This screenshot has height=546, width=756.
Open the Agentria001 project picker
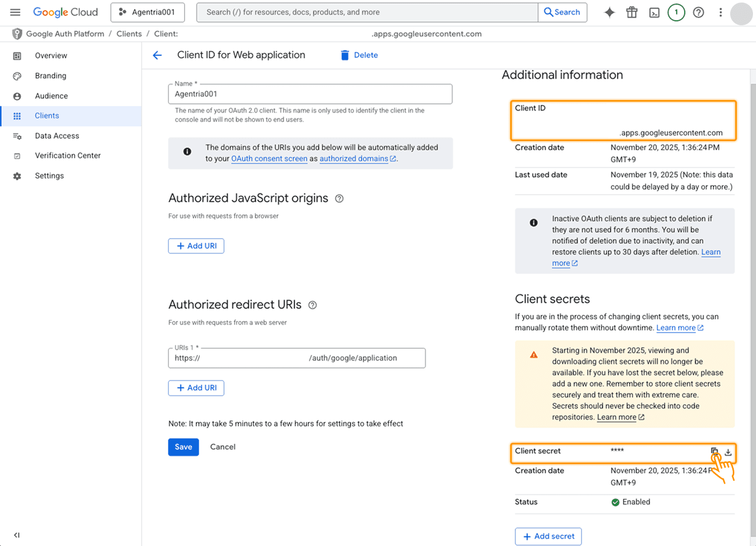click(x=148, y=12)
